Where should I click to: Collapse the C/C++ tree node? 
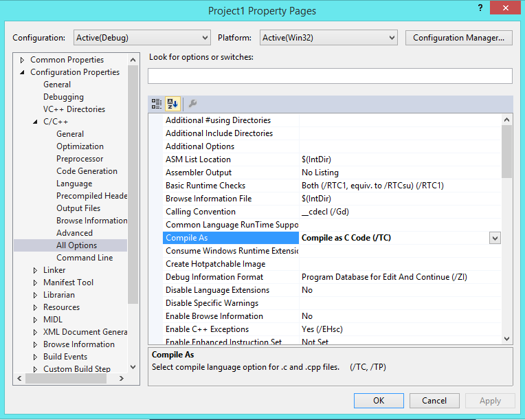(36, 122)
